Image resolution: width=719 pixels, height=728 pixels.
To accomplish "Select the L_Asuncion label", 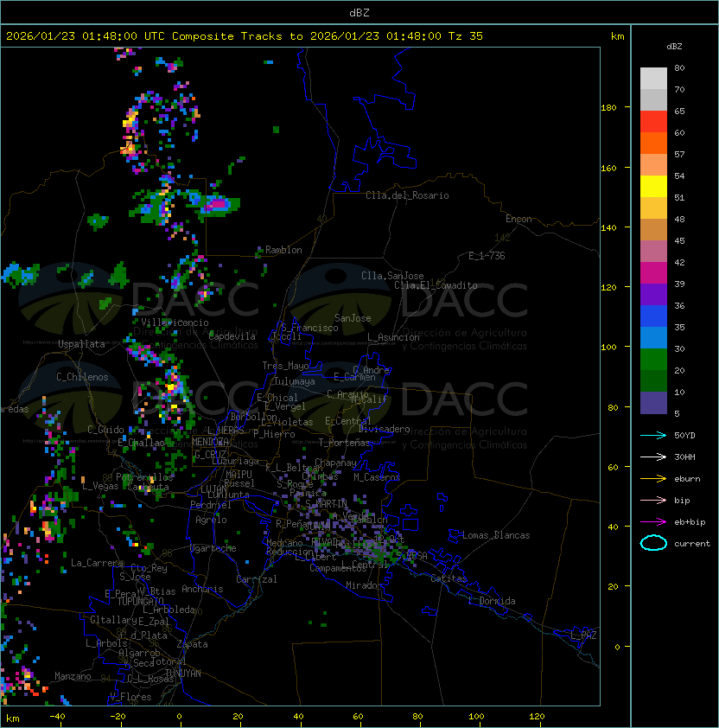I will [x=393, y=337].
